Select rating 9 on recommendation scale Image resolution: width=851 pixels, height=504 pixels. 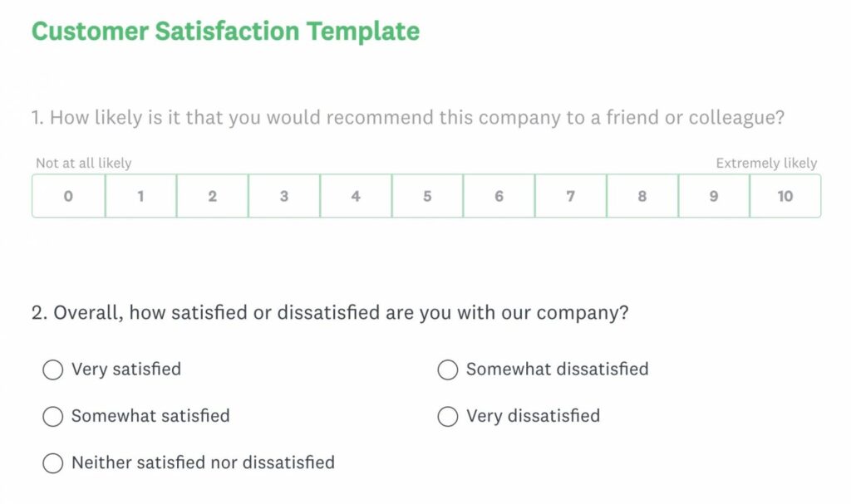(x=714, y=197)
